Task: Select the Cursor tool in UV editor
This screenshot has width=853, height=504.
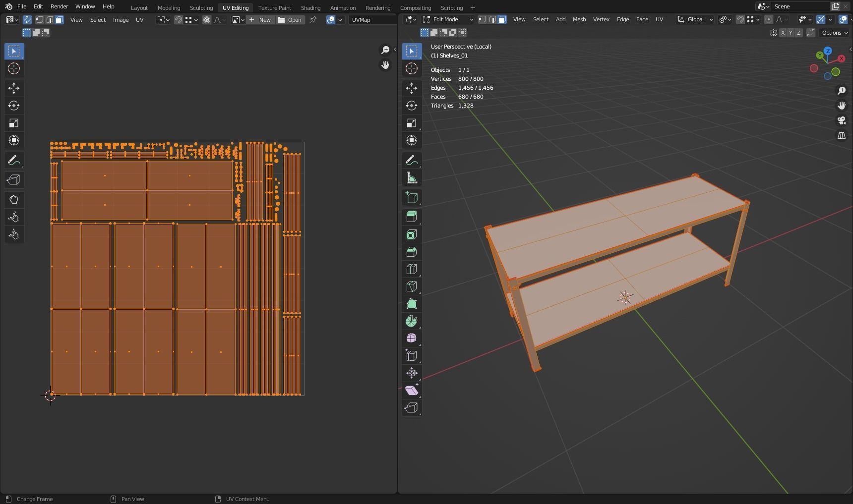Action: click(x=14, y=68)
